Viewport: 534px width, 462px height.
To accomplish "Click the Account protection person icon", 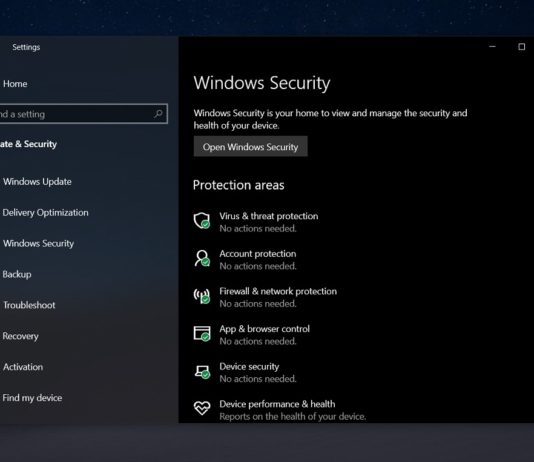I will point(202,258).
